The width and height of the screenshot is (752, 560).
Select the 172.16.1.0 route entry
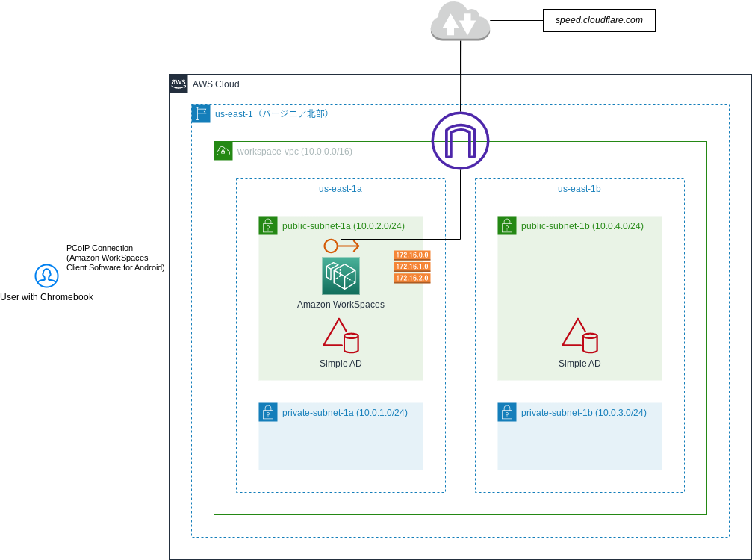412,267
